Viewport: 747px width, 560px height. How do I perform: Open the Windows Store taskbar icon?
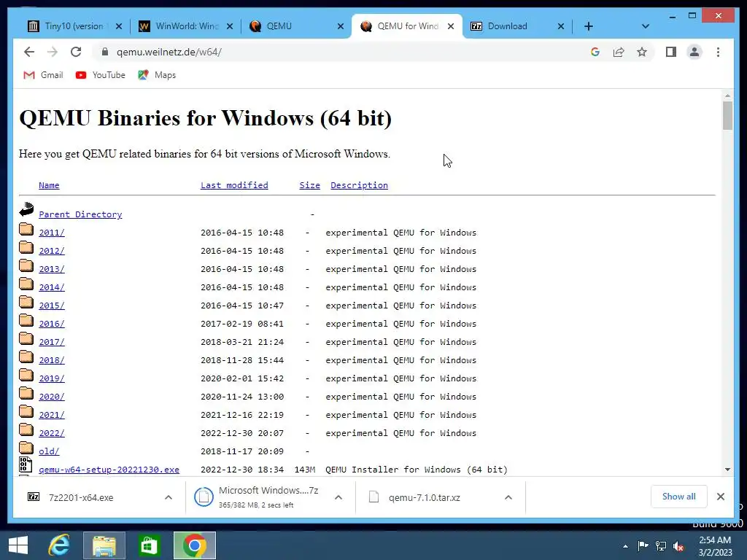point(149,545)
